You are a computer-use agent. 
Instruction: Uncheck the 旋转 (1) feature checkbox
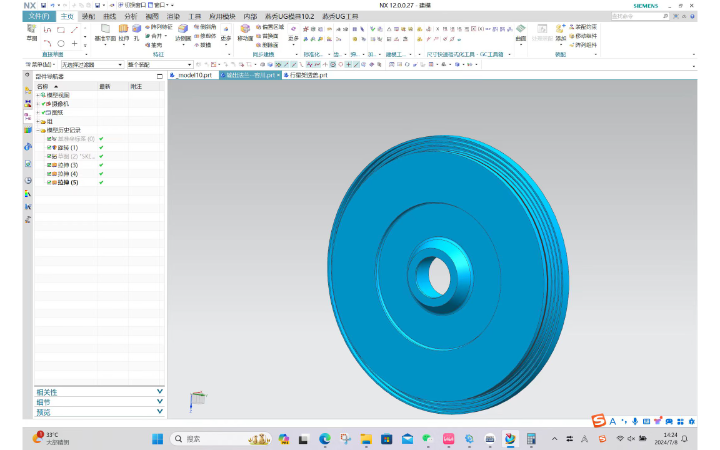[49, 147]
